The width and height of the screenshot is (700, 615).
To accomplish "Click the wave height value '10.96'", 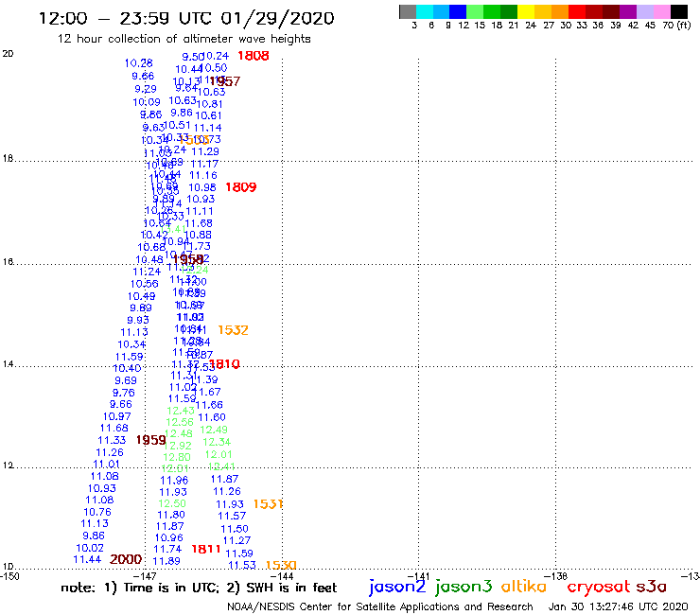I will click(169, 538).
